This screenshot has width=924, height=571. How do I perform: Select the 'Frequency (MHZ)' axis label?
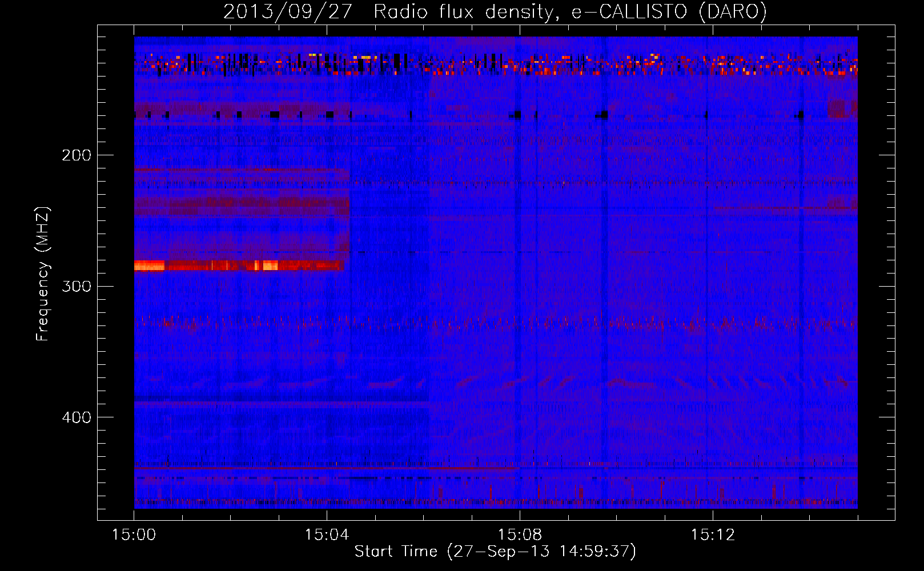click(x=42, y=274)
